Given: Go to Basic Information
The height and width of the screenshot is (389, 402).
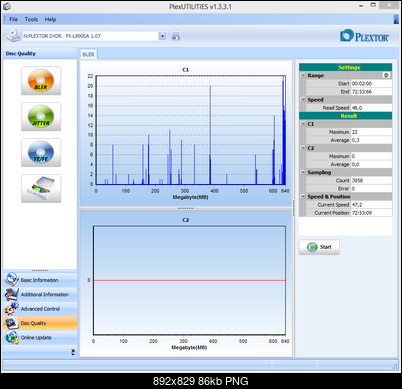Looking at the screenshot, I should (40, 280).
